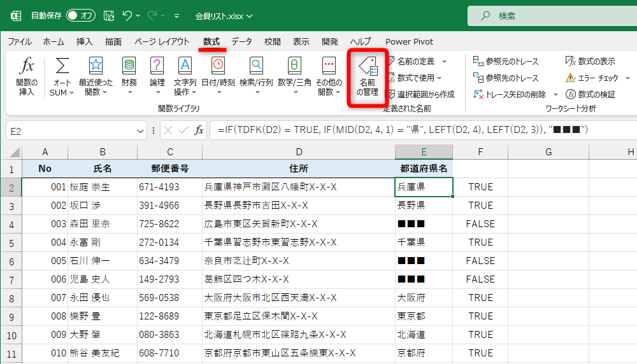Open the ヘルプ (Help) tab
Screen dimensions: 637x364
pyautogui.click(x=361, y=41)
